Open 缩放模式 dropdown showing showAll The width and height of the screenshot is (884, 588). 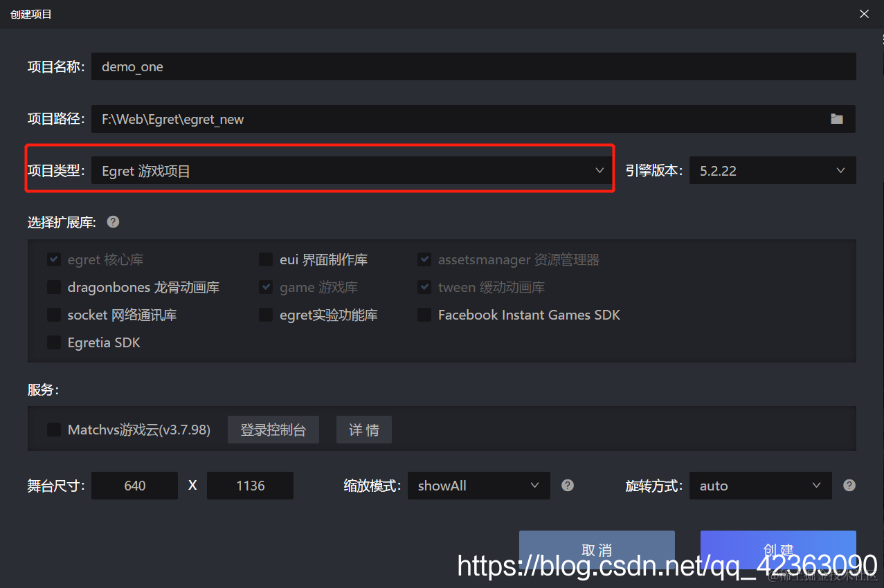tap(478, 486)
